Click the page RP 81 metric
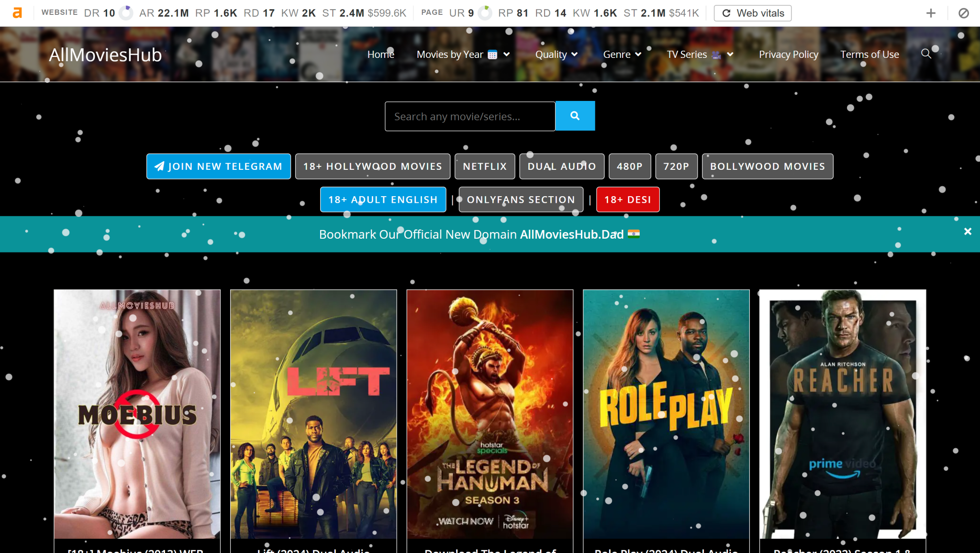Viewport: 980px width, 553px height. [x=513, y=13]
